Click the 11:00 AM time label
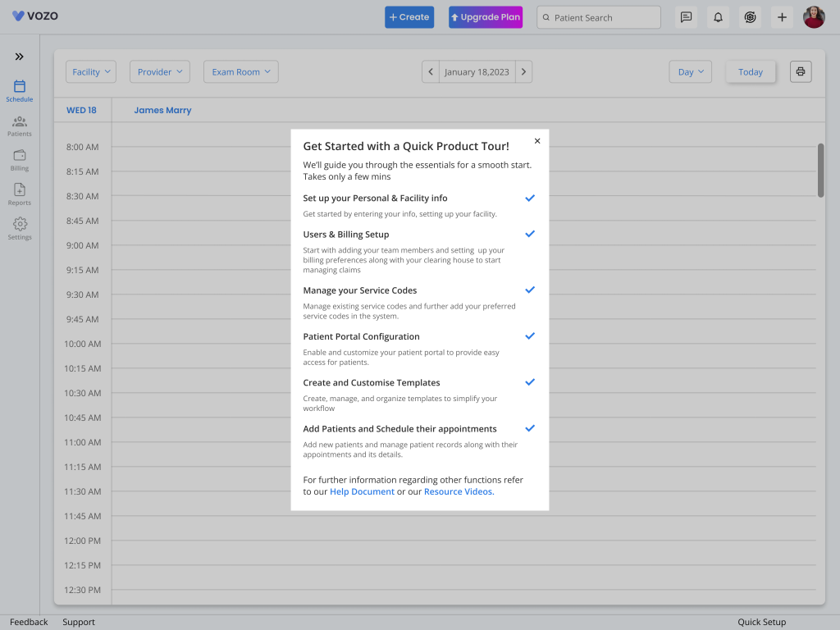This screenshot has width=840, height=630. click(83, 442)
